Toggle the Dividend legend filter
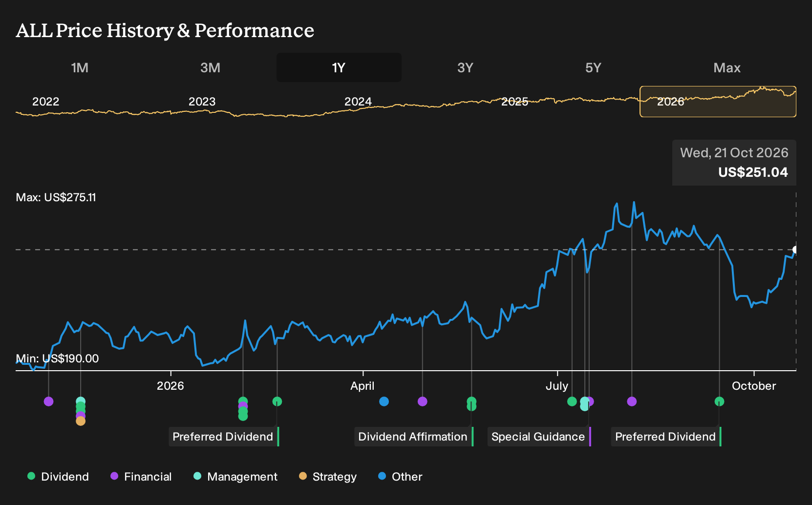812x505 pixels. pos(58,477)
